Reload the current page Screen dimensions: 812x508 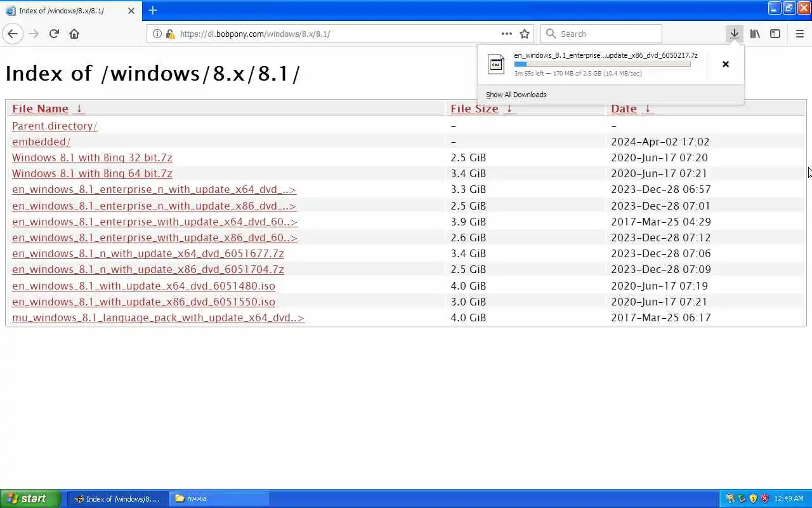pyautogui.click(x=54, y=34)
